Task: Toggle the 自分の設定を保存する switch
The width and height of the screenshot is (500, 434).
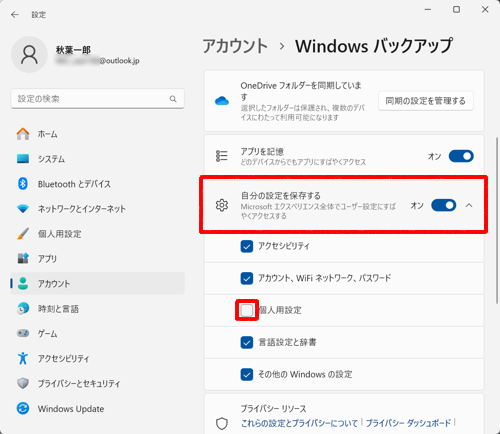Action: coord(444,205)
